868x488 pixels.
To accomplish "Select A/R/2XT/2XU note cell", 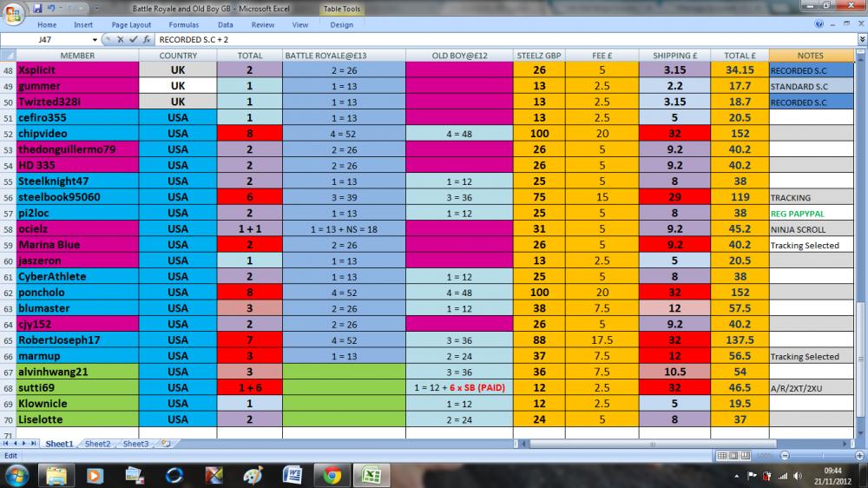I will pyautogui.click(x=811, y=388).
